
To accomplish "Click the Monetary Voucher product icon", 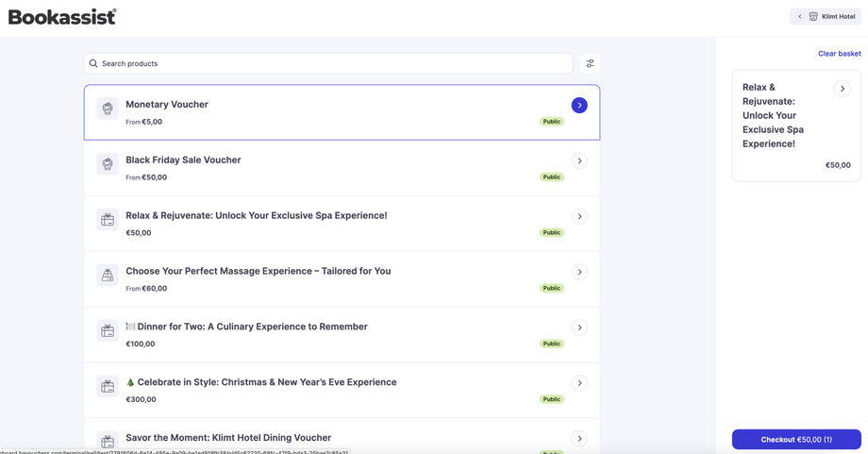I will [x=108, y=109].
